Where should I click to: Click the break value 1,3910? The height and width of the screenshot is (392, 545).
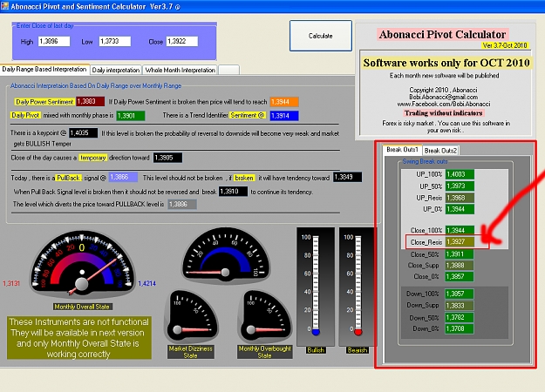tap(233, 192)
